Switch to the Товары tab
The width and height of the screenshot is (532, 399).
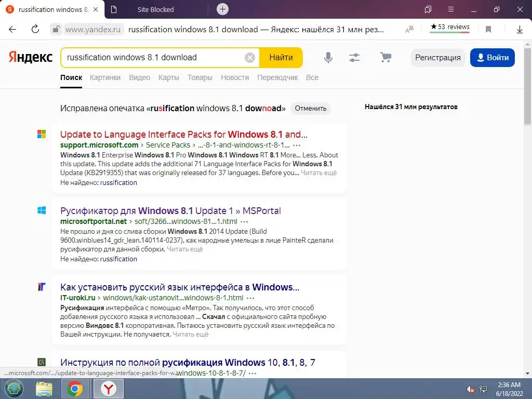point(200,78)
